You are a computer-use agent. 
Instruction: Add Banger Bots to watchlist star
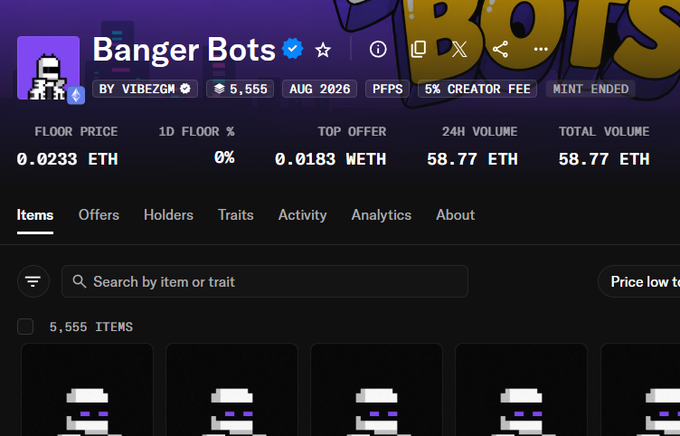point(323,50)
